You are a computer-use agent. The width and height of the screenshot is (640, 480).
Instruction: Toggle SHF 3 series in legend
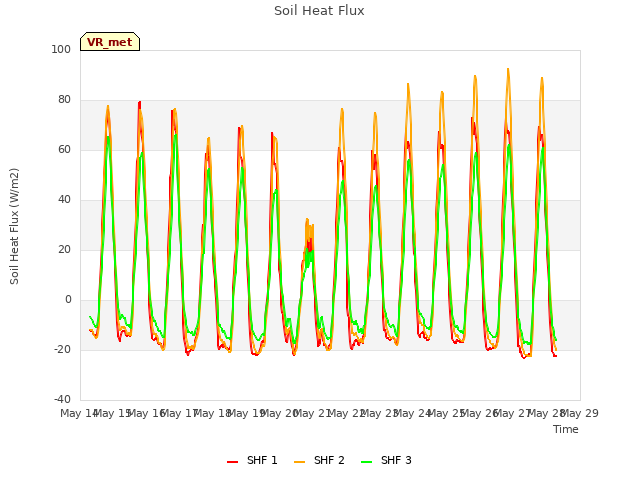(387, 460)
